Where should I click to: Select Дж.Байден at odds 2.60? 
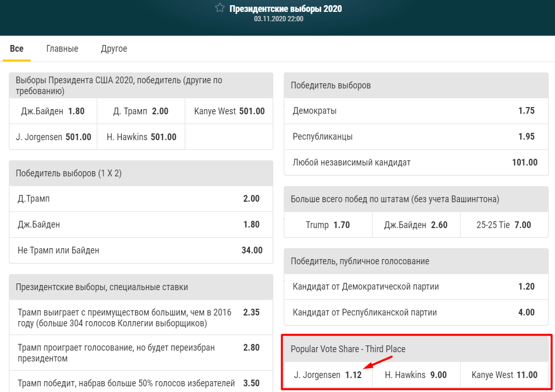(416, 225)
